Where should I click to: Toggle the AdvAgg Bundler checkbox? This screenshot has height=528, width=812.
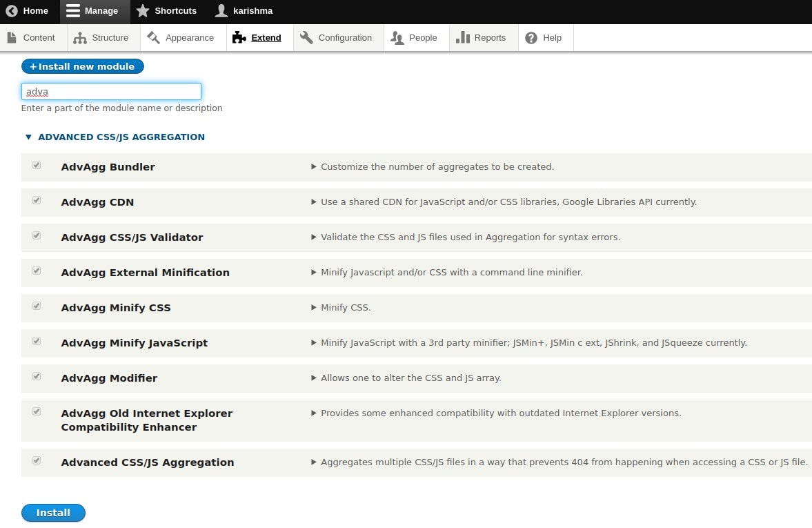point(37,165)
